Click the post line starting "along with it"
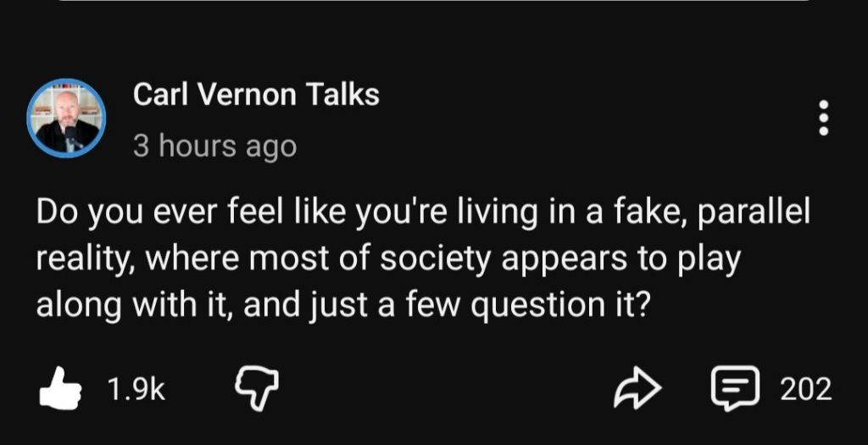The height and width of the screenshot is (445, 868). click(342, 303)
